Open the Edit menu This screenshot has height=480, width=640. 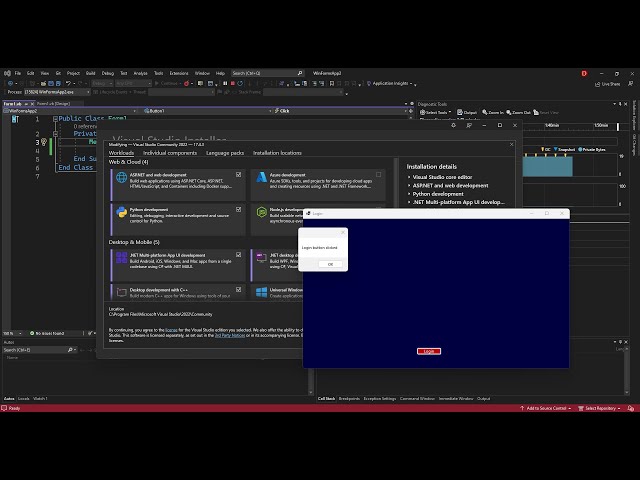coord(31,73)
